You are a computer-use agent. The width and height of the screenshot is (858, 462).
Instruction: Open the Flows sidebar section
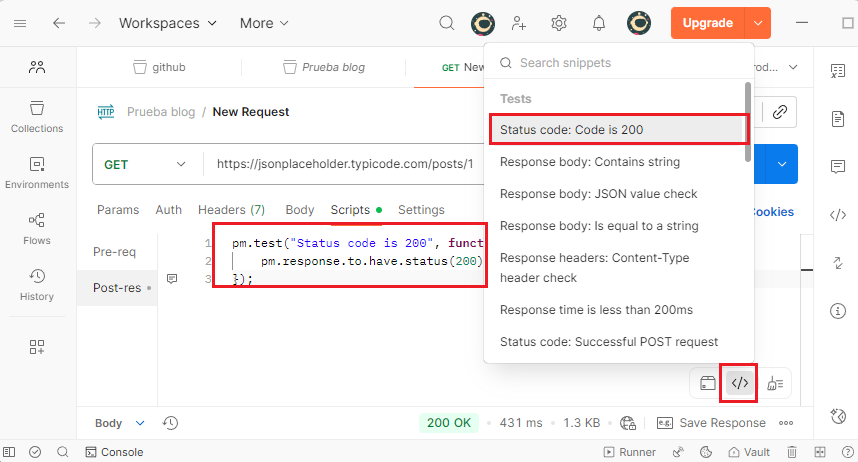[37, 228]
